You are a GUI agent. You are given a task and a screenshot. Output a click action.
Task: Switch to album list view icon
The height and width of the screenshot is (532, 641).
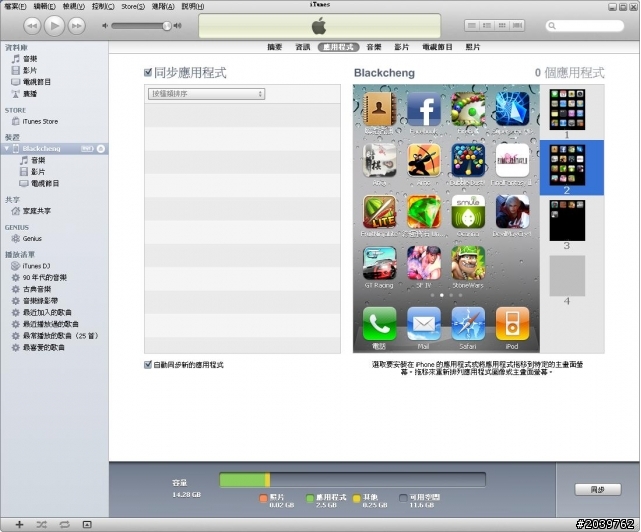(x=487, y=26)
